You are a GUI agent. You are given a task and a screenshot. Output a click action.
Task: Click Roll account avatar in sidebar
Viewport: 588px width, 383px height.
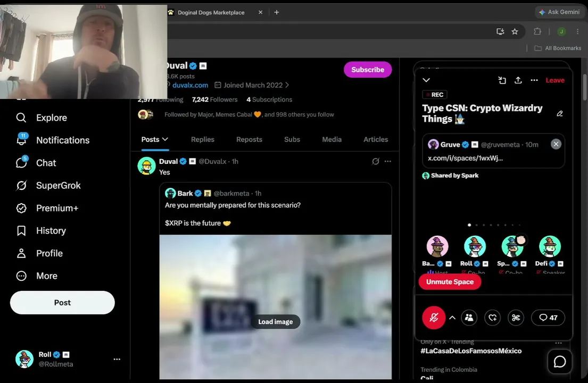point(24,359)
